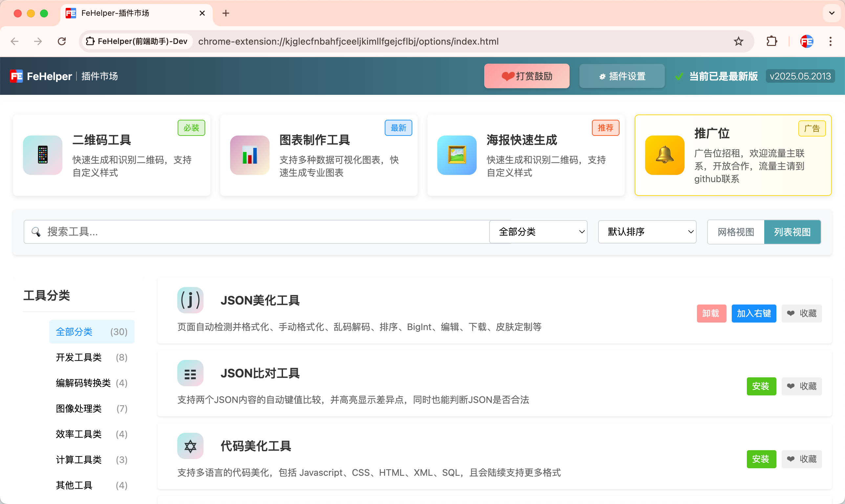Click the poster generator picture icon
This screenshot has height=504, width=845.
[457, 155]
